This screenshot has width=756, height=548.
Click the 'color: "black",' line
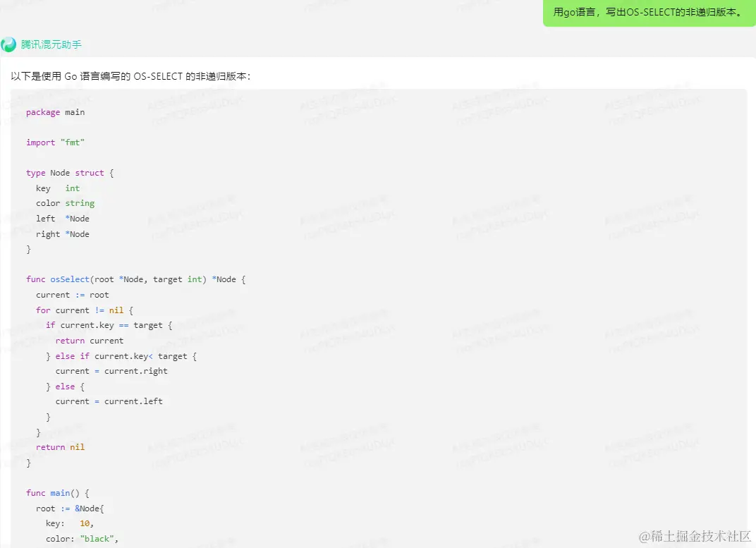pos(82,539)
